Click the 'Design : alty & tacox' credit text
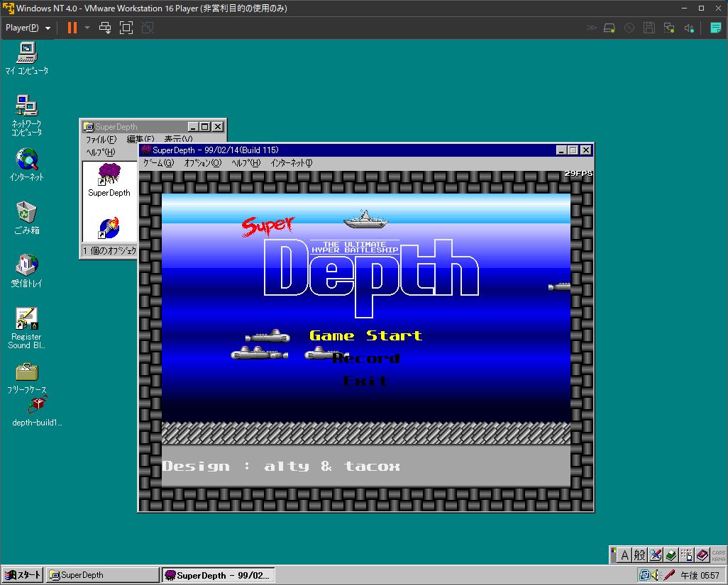 point(281,466)
